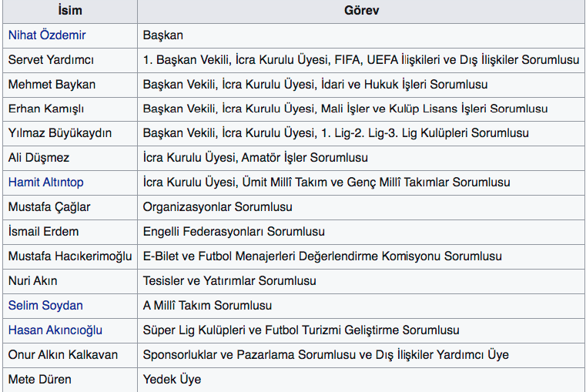Click the Onur Alkın Kalkavan cell
Image resolution: width=586 pixels, height=392 pixels.
62,355
